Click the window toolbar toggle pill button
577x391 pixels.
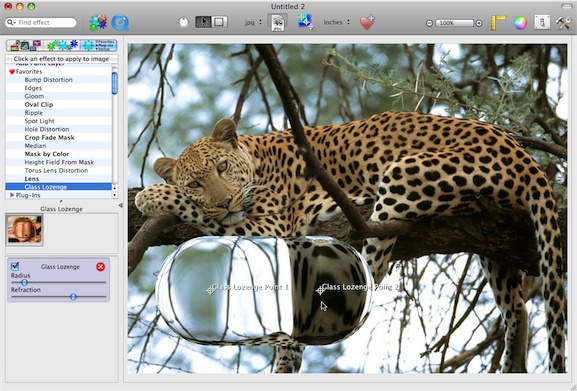(567, 6)
